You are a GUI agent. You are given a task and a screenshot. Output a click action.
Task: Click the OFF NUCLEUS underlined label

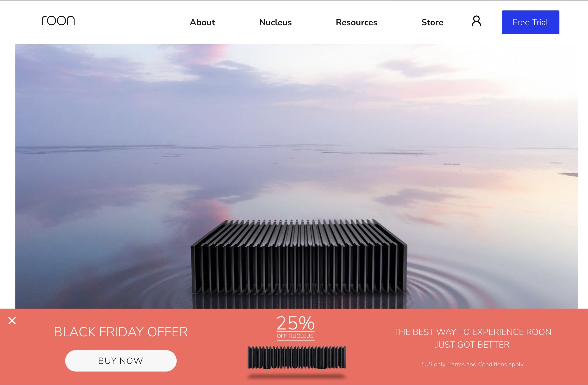tap(295, 336)
